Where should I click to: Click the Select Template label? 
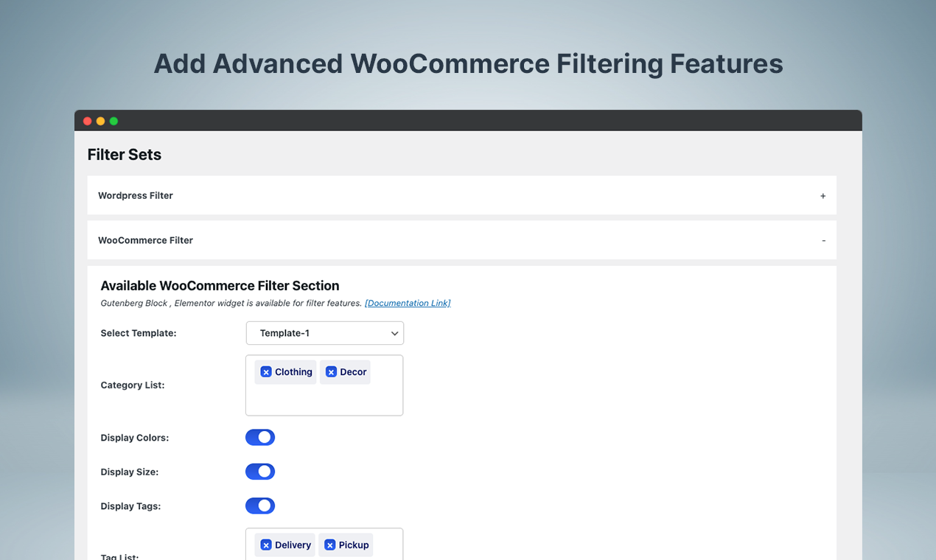pyautogui.click(x=139, y=333)
